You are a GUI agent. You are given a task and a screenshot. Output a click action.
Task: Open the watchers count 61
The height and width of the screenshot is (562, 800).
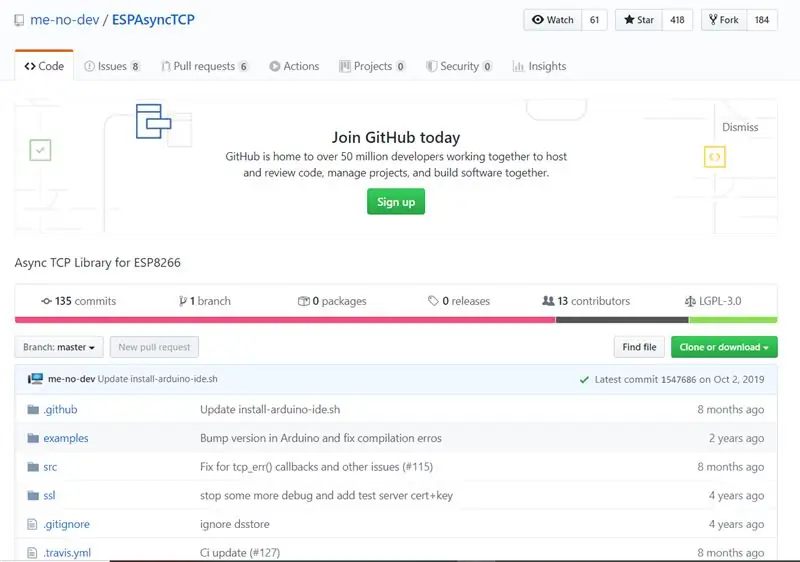click(594, 20)
